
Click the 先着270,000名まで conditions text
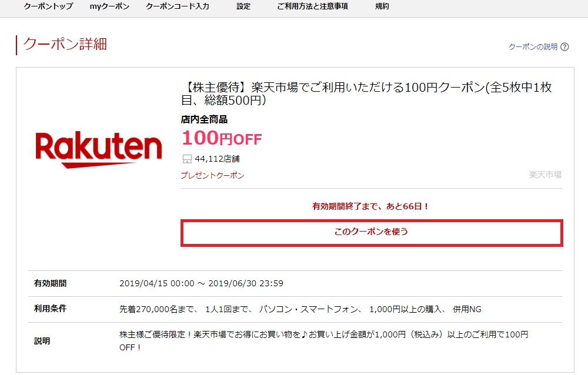[x=300, y=309]
